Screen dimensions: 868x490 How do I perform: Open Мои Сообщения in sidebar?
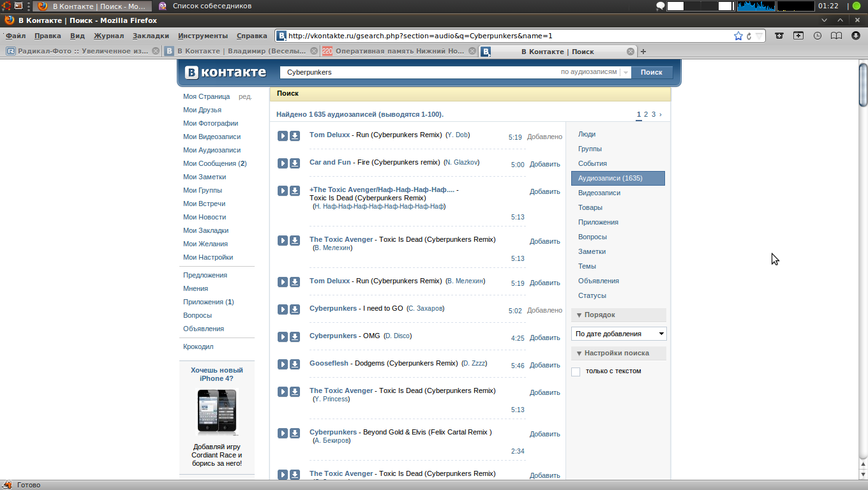[215, 164]
